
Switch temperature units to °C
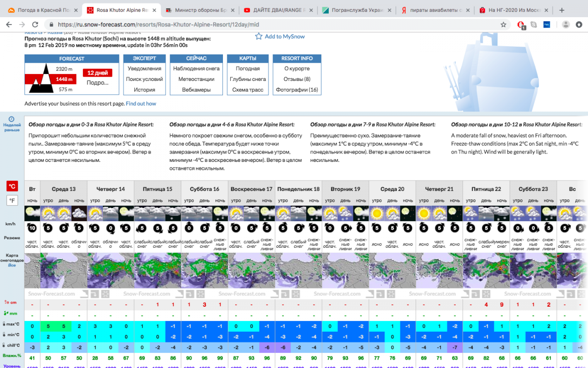12,186
